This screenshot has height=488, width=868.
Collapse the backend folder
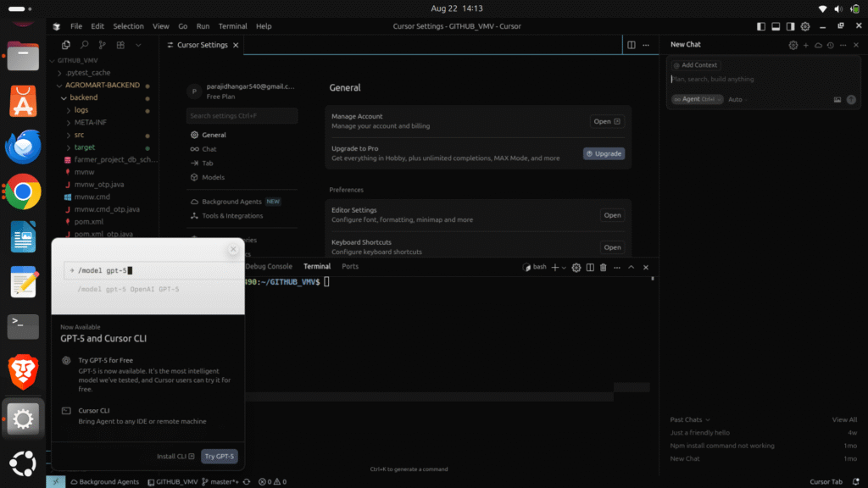(84, 97)
